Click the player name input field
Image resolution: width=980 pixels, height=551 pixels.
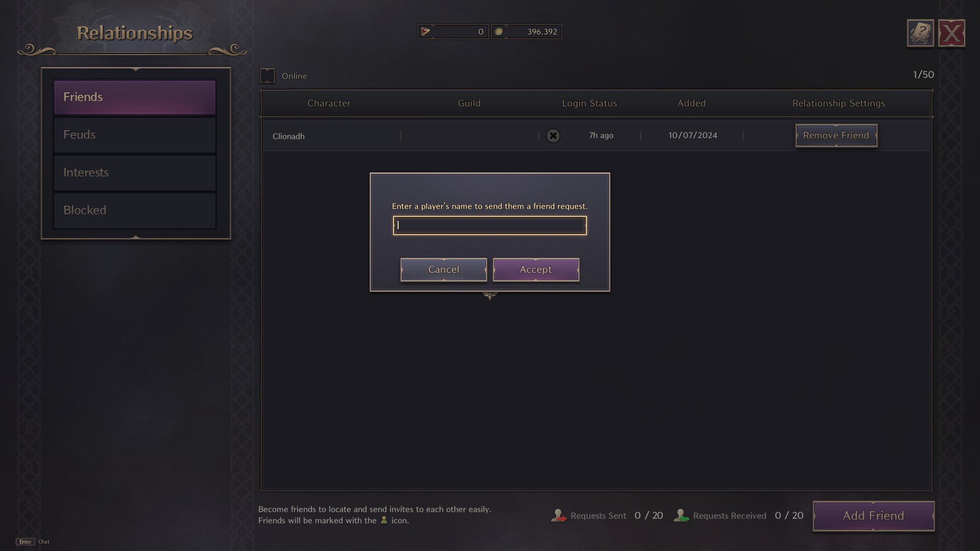[489, 226]
